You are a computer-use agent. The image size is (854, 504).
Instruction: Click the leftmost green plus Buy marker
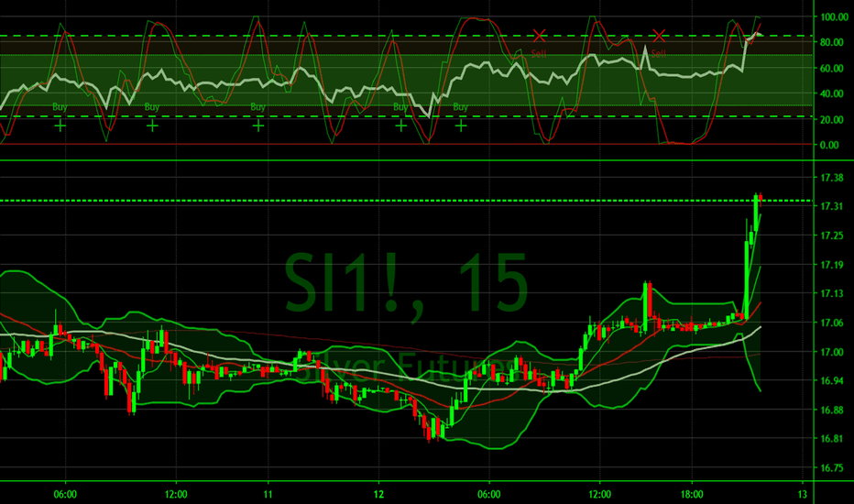coord(60,126)
